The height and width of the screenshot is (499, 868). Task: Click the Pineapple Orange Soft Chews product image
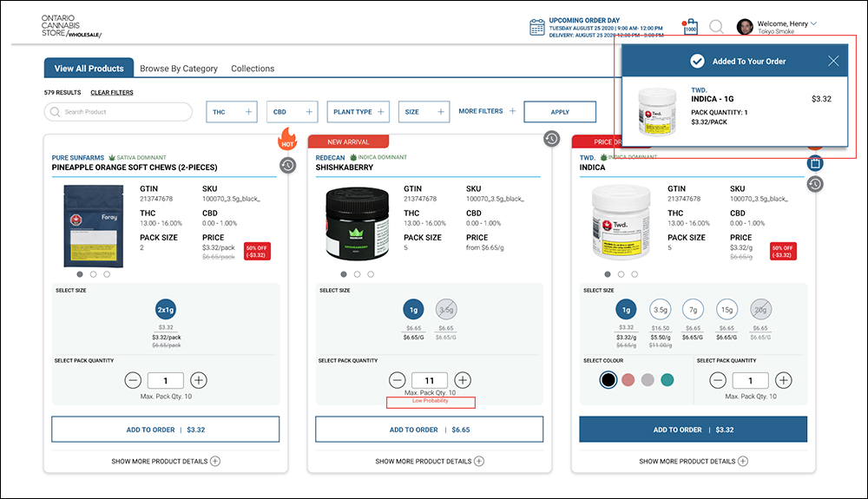[x=93, y=226]
